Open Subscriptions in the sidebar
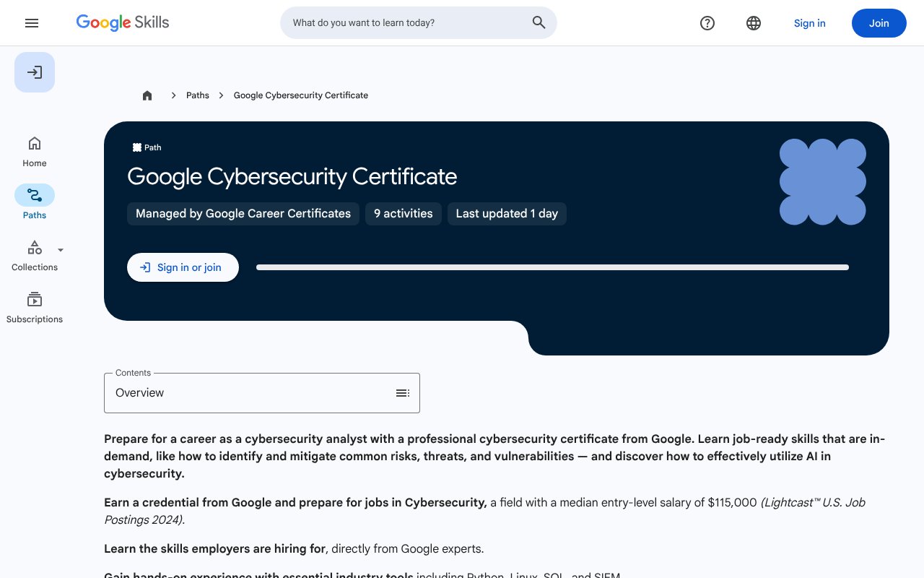This screenshot has height=578, width=924. click(35, 307)
